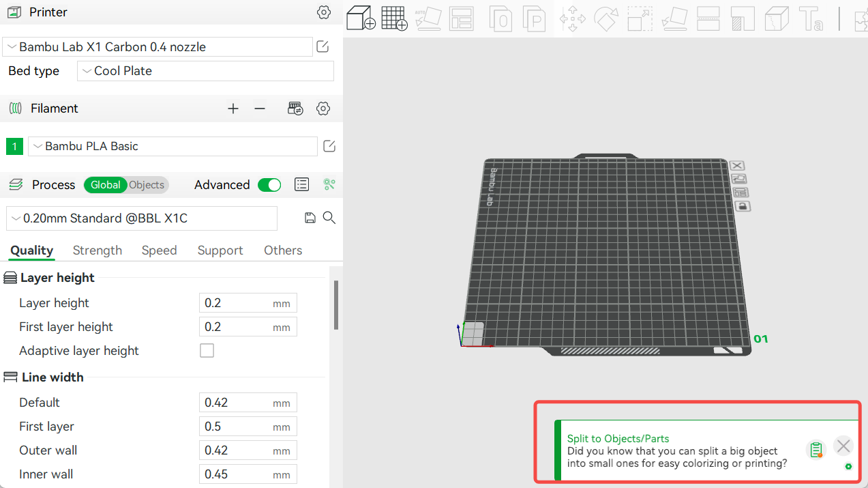Save the 0.20mm Standard process preset
Image resolution: width=868 pixels, height=488 pixels.
point(310,218)
